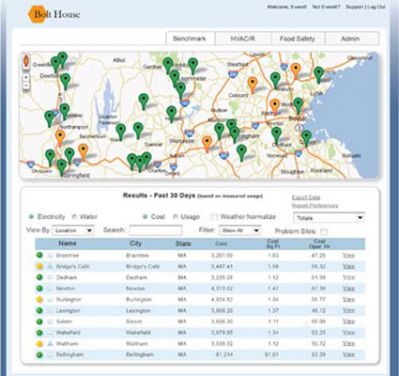The image size is (399, 376).
Task: Switch to the HVAC/R tab
Action: pos(243,39)
